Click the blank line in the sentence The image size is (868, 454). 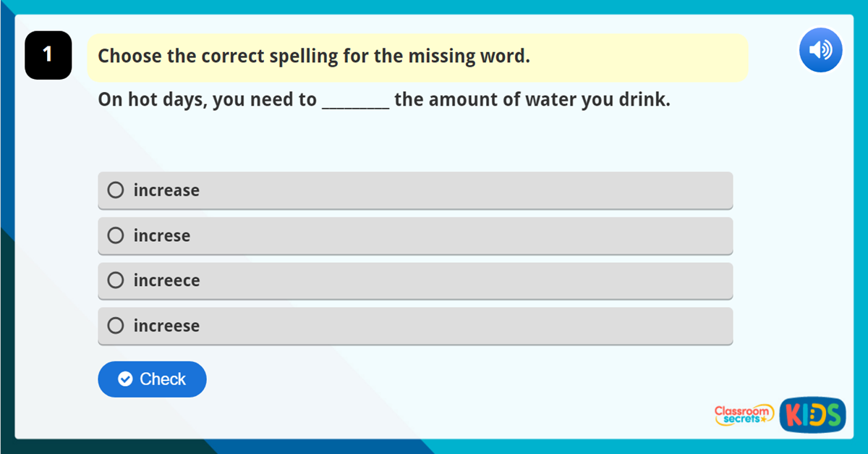click(355, 101)
